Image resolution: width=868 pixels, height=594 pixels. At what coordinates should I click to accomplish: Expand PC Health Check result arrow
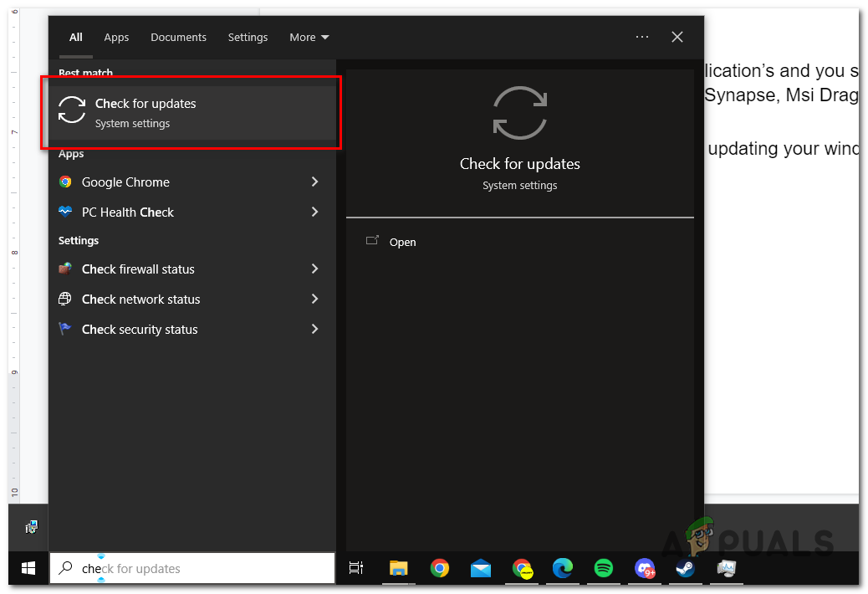[315, 212]
